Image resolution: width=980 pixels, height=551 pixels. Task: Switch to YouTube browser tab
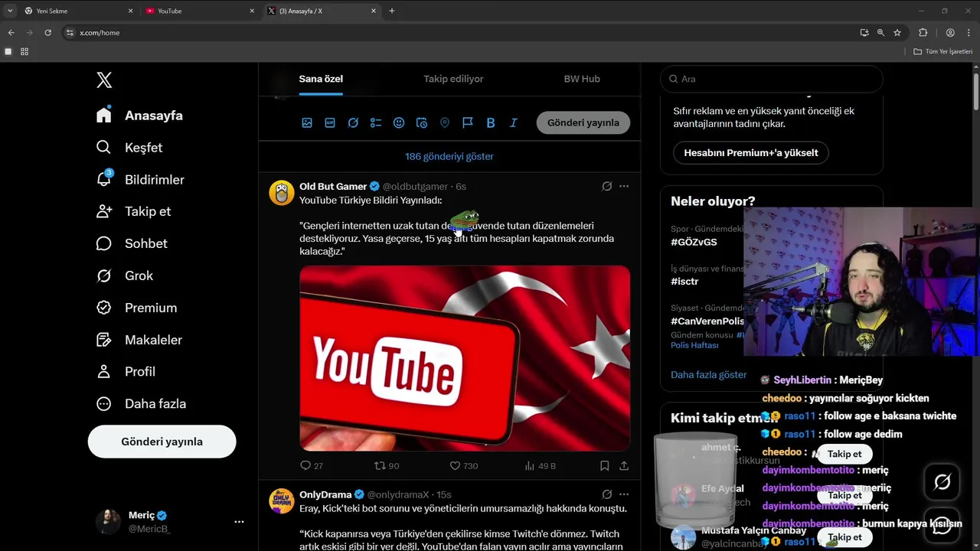(199, 11)
